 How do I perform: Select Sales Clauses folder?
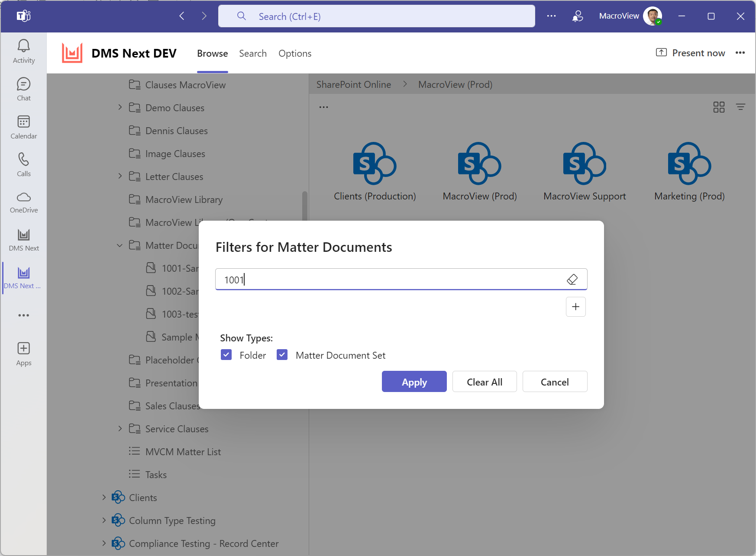pyautogui.click(x=165, y=406)
